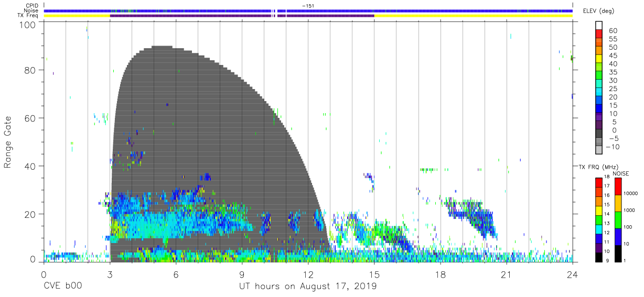644x297 pixels.
Task: Pick TX FRQ red segment between 17 and 18
Action: click(x=599, y=182)
